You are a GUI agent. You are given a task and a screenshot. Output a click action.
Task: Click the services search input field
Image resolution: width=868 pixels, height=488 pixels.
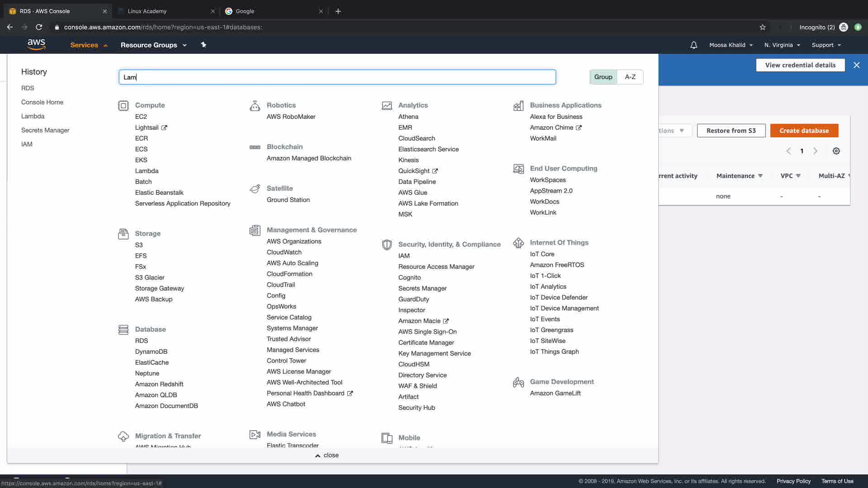click(337, 77)
